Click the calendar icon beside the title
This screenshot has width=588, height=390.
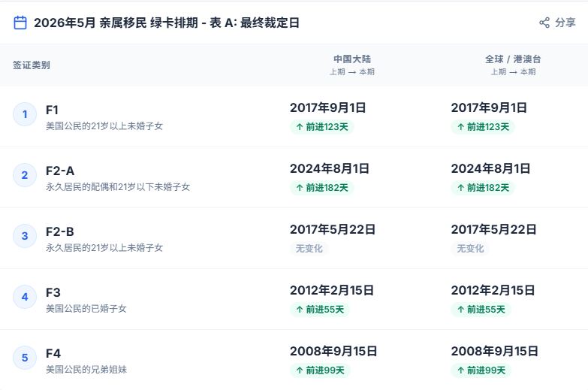pos(21,23)
